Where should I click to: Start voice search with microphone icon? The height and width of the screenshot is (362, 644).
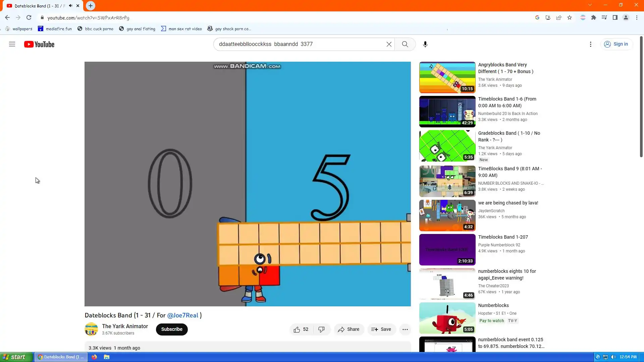pos(425,44)
